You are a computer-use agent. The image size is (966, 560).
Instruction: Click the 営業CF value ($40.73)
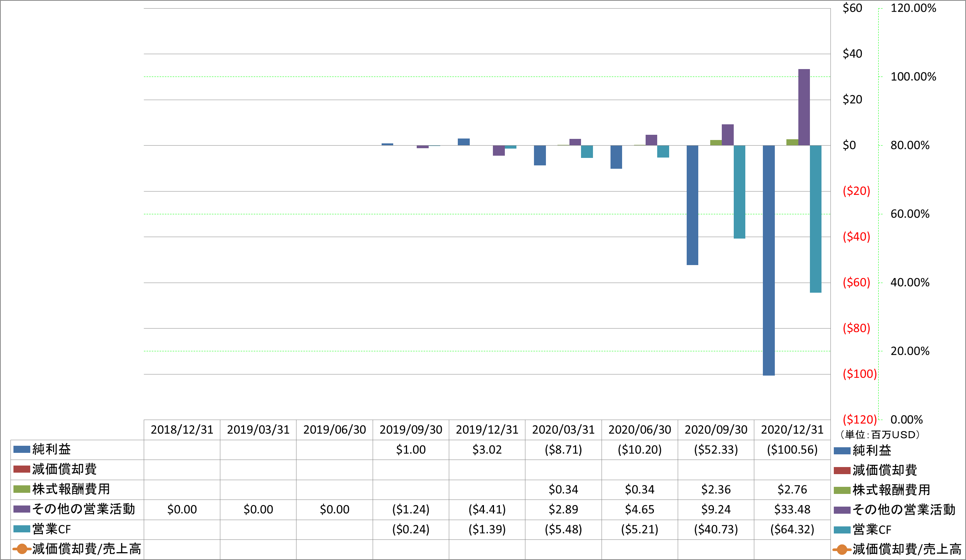coord(716,529)
